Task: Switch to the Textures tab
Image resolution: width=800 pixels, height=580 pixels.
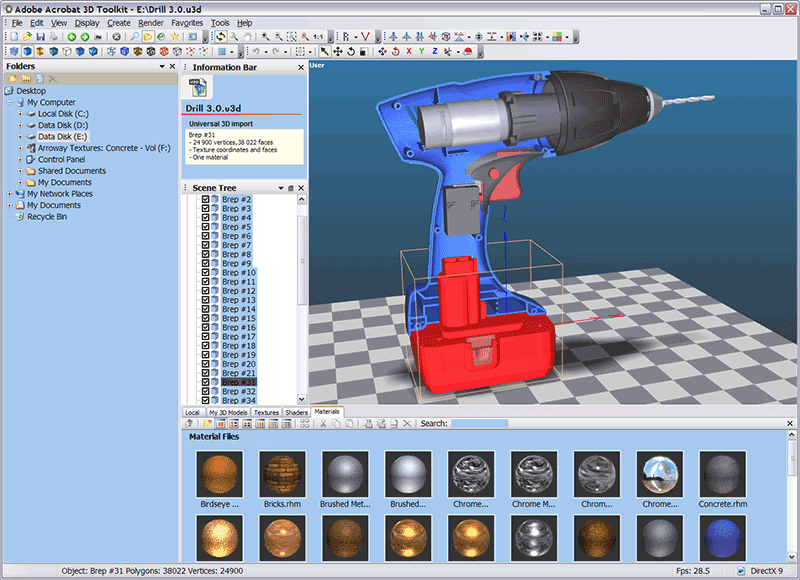Action: 266,412
